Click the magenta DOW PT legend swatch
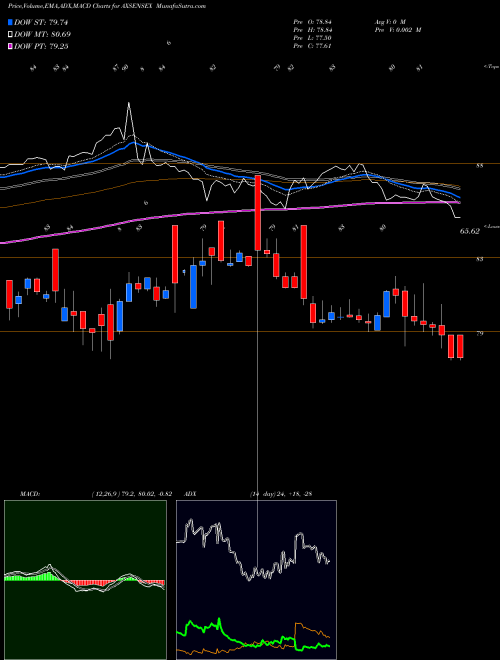Image resolution: width=500 pixels, height=660 pixels. click(10, 46)
